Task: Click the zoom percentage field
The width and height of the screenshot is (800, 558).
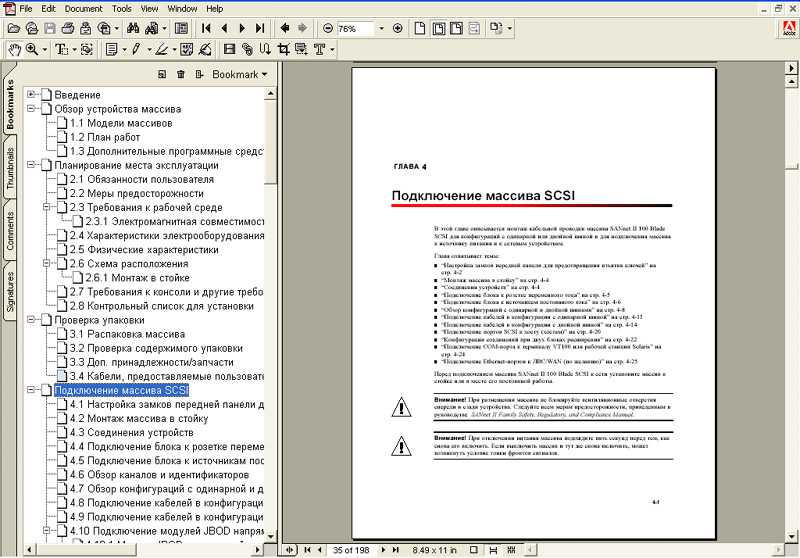Action: (x=356, y=28)
